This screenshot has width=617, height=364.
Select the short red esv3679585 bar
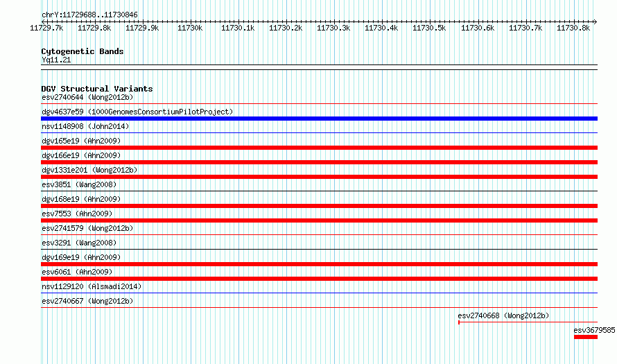coord(586,337)
